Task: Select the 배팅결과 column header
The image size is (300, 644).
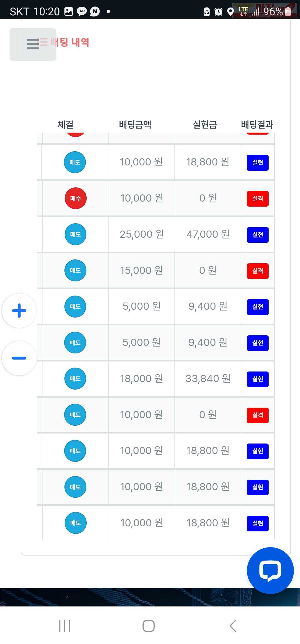Action: (257, 124)
